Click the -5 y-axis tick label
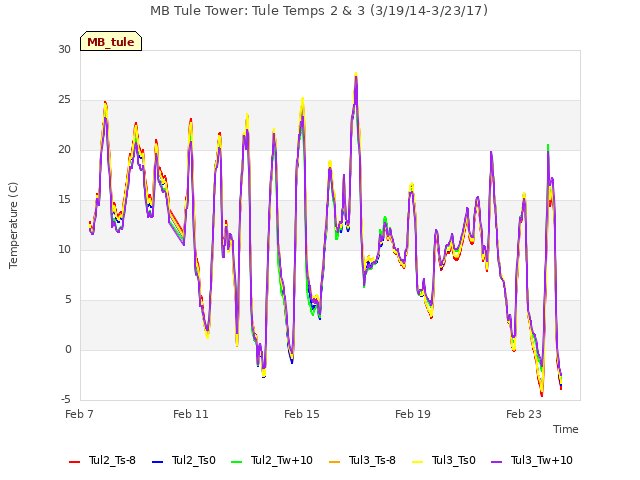The height and width of the screenshot is (480, 640). (x=66, y=399)
